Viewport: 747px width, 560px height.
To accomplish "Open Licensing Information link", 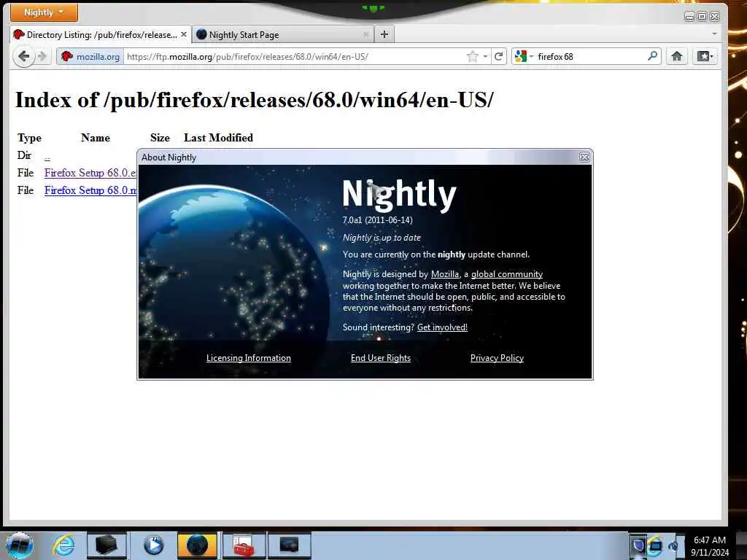I will 248,358.
